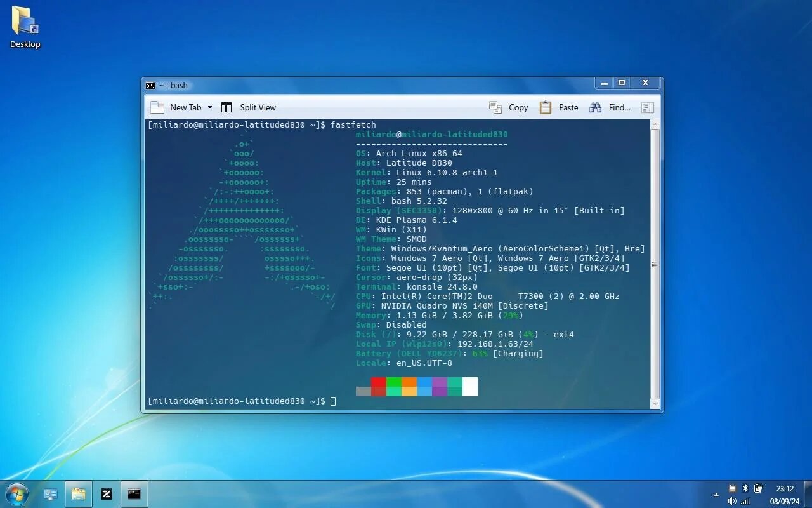The height and width of the screenshot is (508, 812).
Task: Click the Paste clipboard button
Action: coord(559,107)
